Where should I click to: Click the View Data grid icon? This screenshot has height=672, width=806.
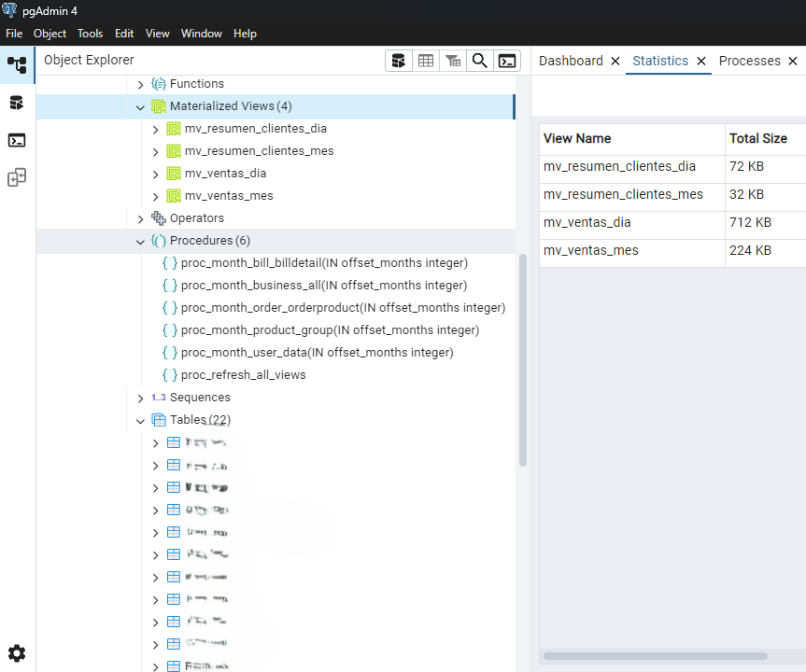(426, 61)
